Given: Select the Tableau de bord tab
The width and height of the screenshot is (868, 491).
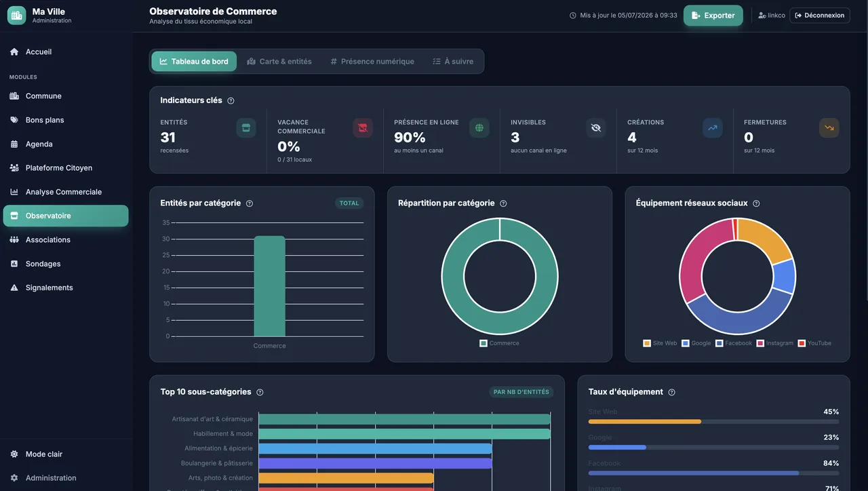Looking at the screenshot, I should point(194,61).
